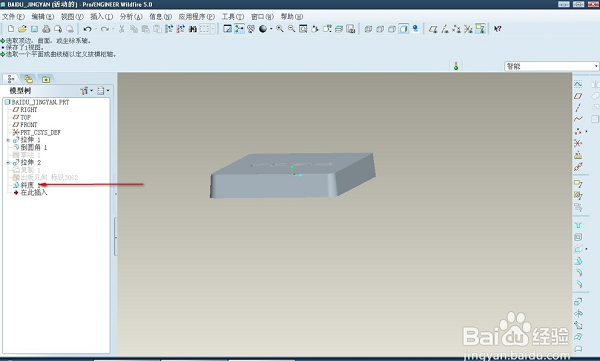Click the New file icon

point(11,29)
